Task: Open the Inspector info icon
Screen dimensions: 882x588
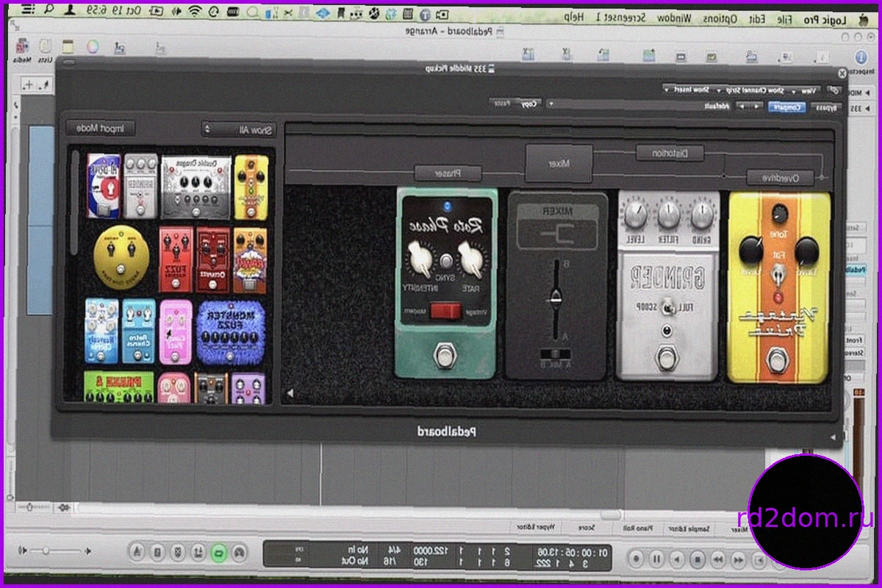Action: (861, 58)
